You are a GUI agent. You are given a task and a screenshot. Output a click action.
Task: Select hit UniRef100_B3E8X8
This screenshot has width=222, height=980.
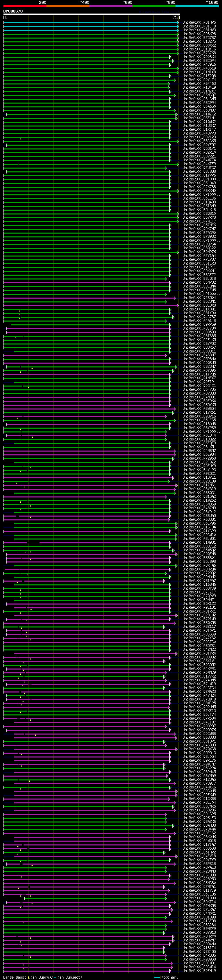pos(199,306)
